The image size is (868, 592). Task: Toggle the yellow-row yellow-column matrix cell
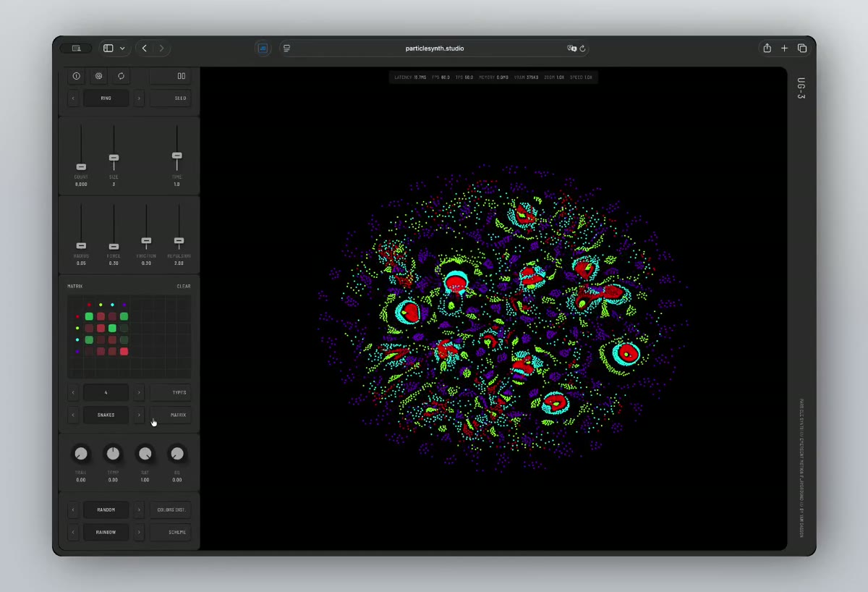point(101,328)
